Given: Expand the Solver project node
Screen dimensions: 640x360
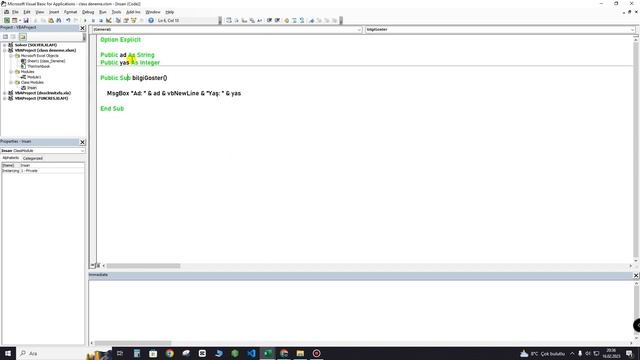Looking at the screenshot, I should pos(4,45).
